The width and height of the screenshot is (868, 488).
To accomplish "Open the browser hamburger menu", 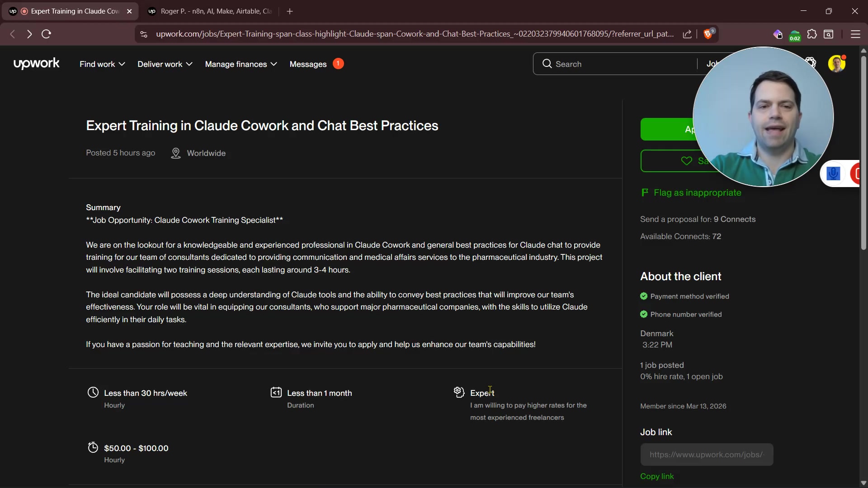I will (x=855, y=34).
